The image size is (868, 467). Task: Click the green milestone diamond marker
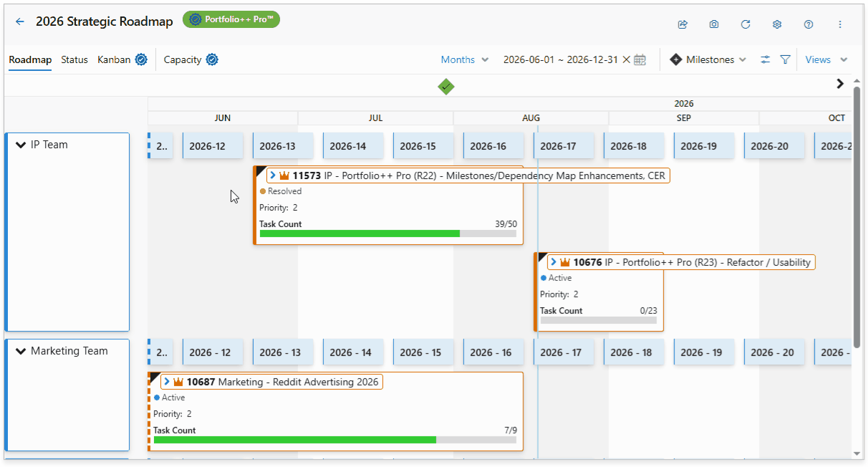point(446,87)
